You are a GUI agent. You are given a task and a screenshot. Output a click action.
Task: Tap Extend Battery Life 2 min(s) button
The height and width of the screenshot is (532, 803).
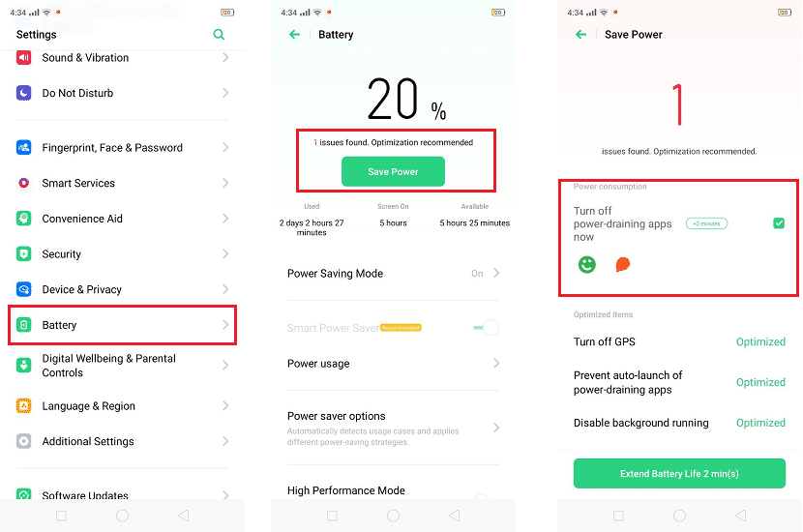tap(679, 473)
